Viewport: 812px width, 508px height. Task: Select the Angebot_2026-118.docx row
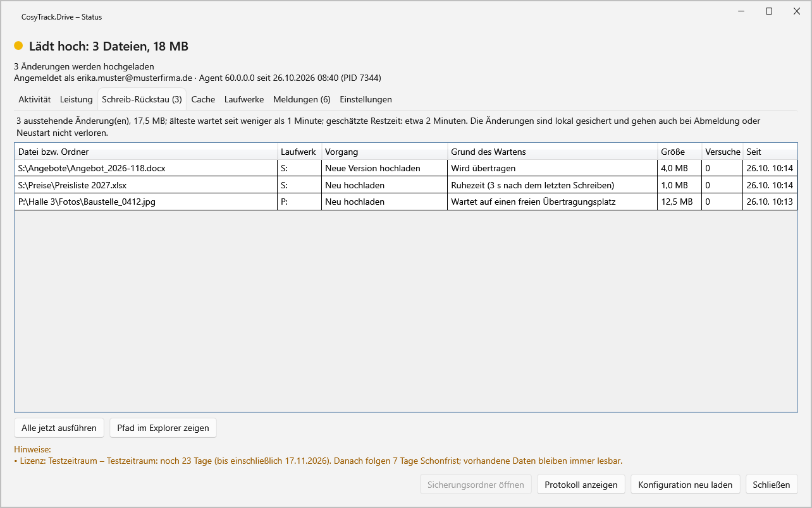(x=405, y=169)
